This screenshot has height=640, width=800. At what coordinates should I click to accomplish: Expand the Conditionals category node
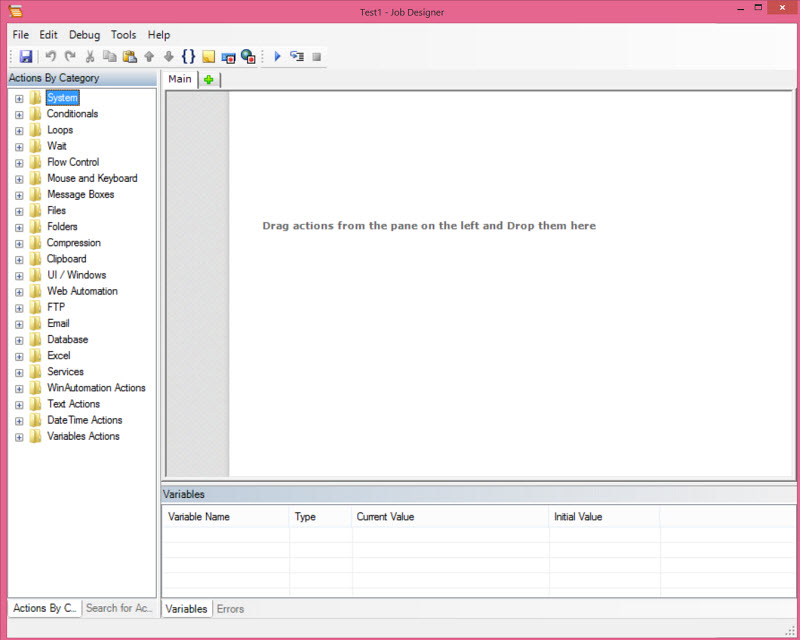click(19, 115)
